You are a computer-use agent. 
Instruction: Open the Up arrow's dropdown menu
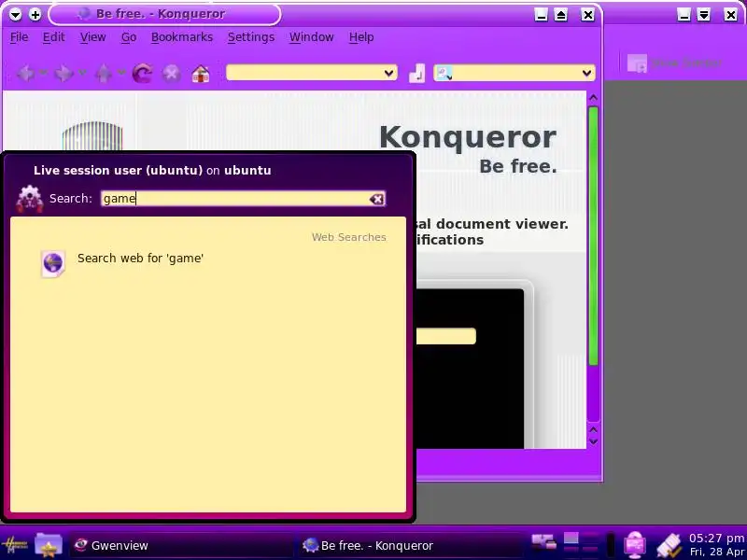(x=121, y=73)
